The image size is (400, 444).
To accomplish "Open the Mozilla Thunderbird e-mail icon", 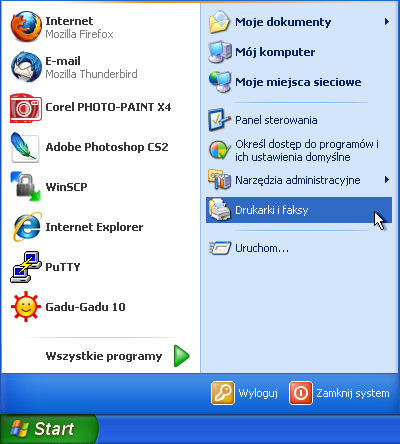I will pos(26,67).
